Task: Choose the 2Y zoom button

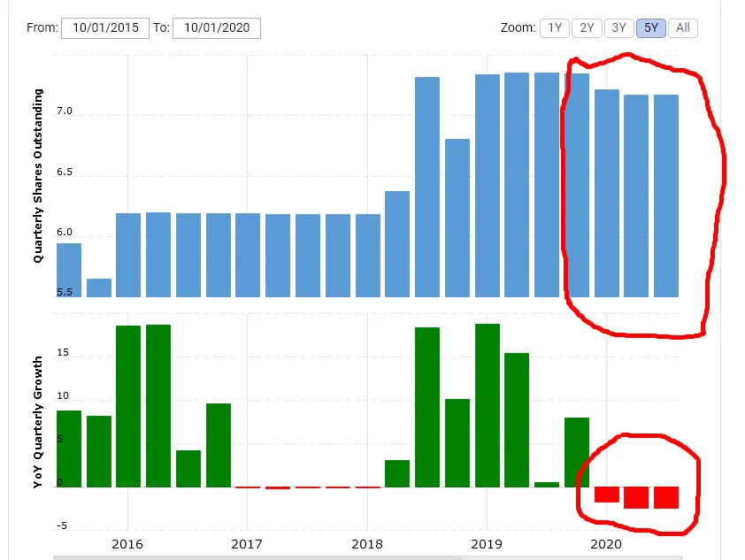Action: click(x=587, y=28)
